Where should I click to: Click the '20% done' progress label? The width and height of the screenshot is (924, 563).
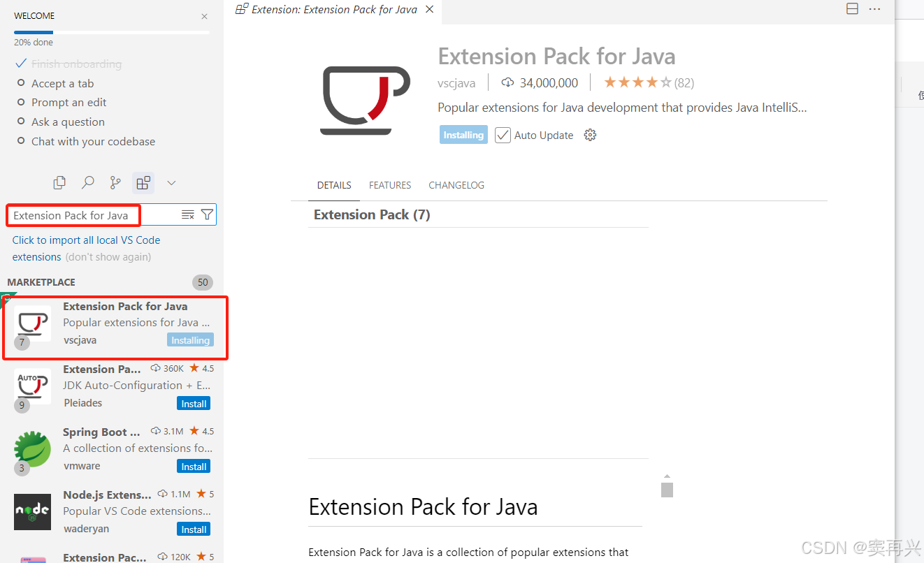[x=33, y=43]
